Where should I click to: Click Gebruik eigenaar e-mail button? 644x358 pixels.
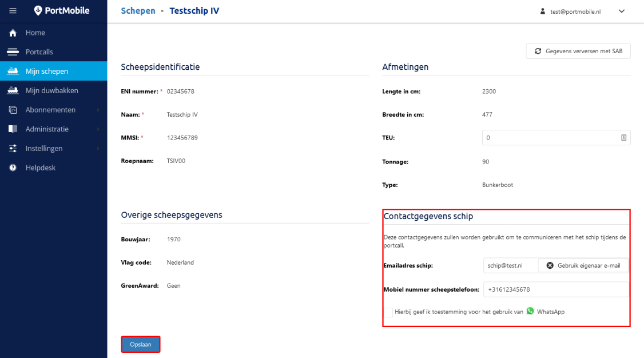pyautogui.click(x=583, y=265)
